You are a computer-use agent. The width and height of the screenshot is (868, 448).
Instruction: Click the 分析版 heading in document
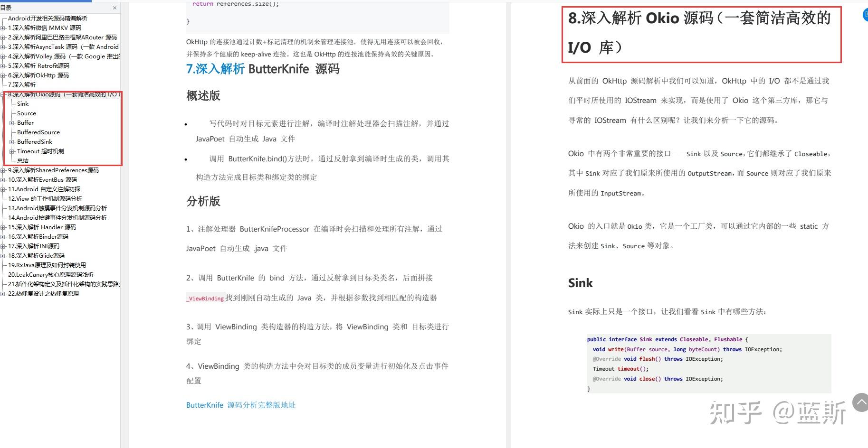coord(203,201)
